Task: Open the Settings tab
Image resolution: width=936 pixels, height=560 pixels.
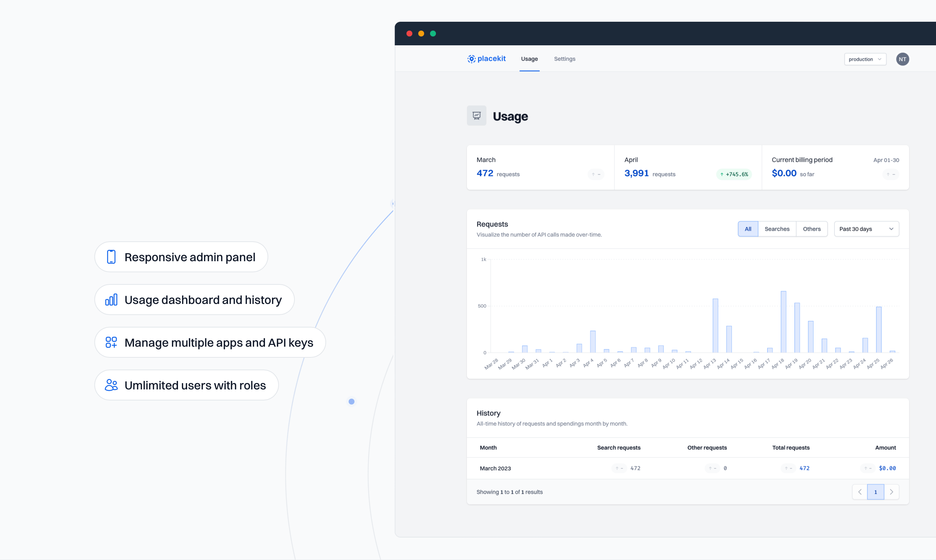Action: [564, 59]
